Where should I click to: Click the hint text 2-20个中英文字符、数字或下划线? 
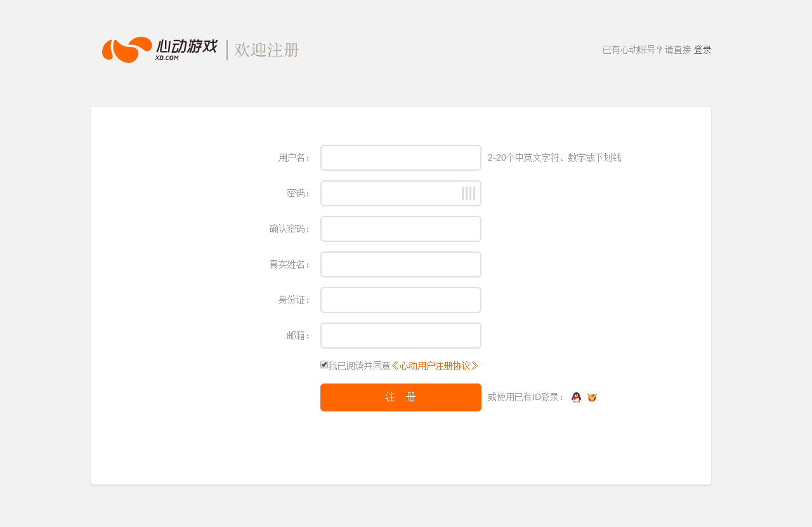(554, 157)
